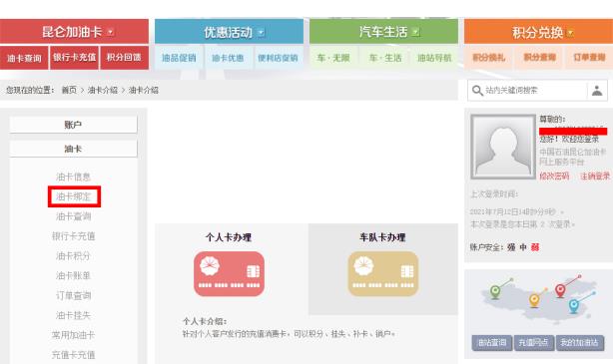Click the first 油卡介绍 breadcrumb link
This screenshot has width=613, height=364.
pos(103,90)
